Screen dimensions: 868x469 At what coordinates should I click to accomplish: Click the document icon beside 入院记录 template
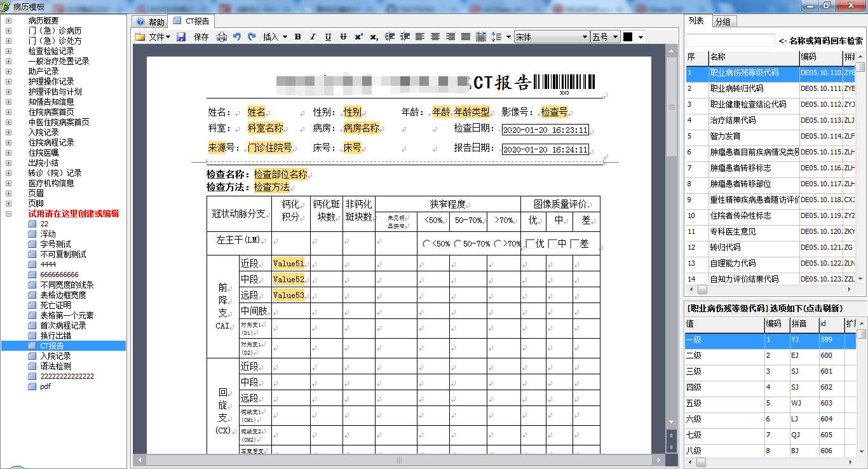pyautogui.click(x=32, y=356)
